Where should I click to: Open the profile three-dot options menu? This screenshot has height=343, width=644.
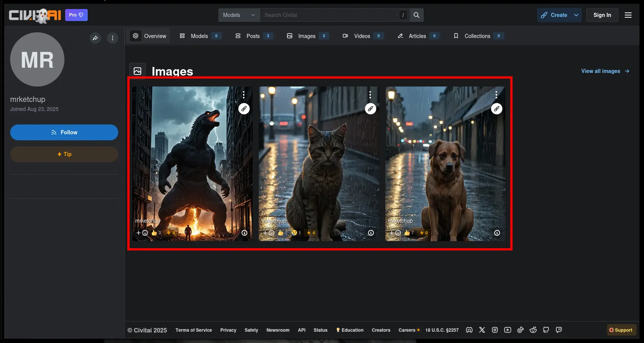113,38
